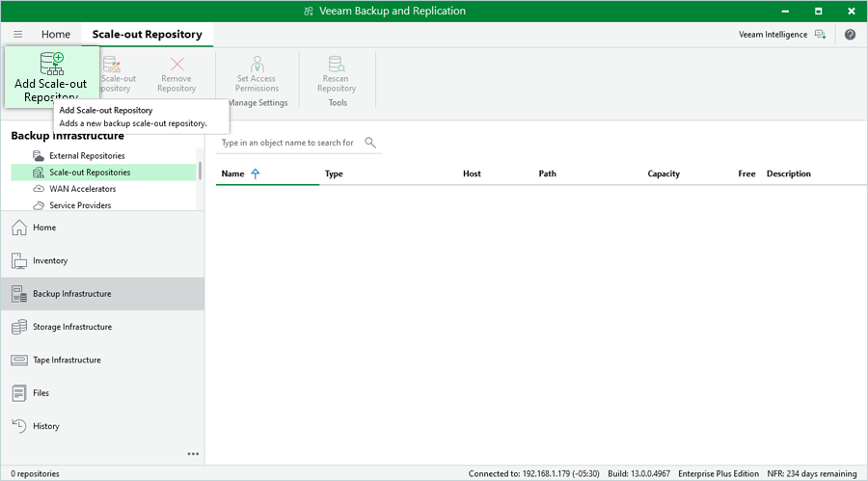Switch to the Home ribbon tab
This screenshot has height=481, width=868.
pos(56,35)
